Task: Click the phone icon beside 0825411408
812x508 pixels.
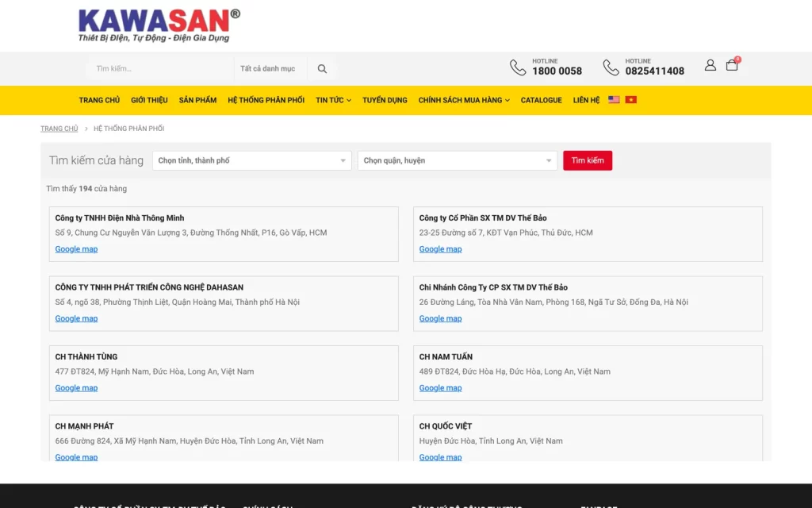Action: click(x=611, y=67)
